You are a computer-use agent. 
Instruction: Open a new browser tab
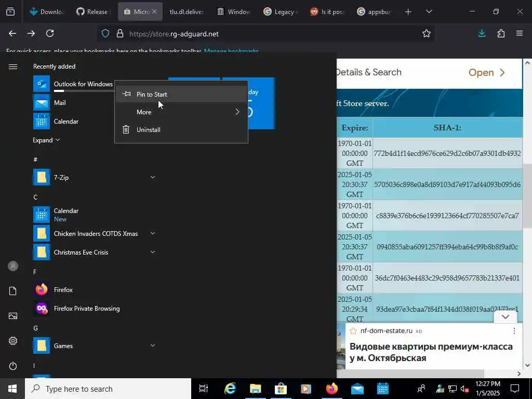[x=408, y=12]
